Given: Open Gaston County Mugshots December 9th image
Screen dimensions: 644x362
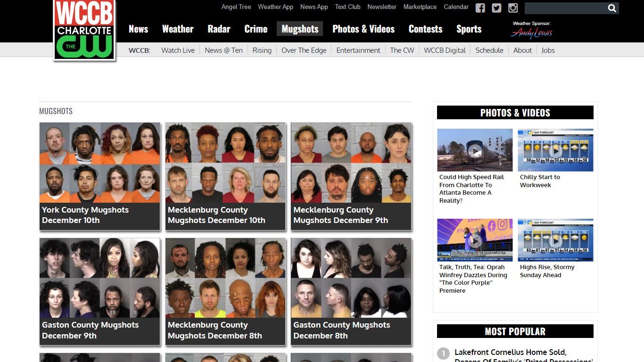Looking at the screenshot, I should pyautogui.click(x=100, y=278).
